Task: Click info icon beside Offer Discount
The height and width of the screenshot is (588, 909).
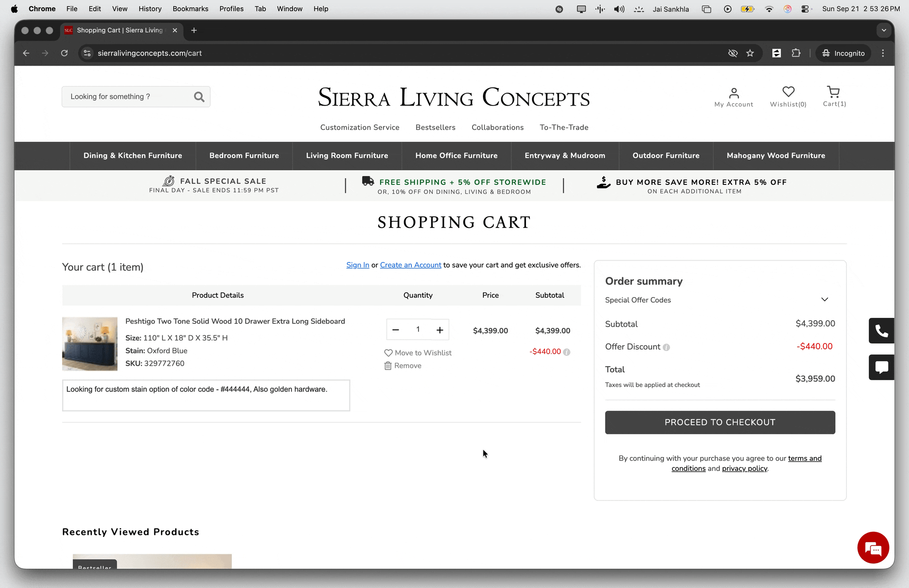Action: (666, 347)
